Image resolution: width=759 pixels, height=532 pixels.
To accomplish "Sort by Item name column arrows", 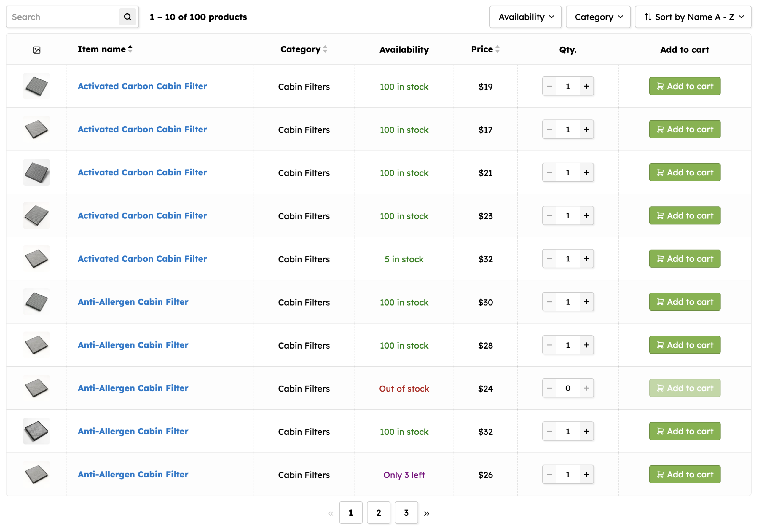I will (130, 49).
